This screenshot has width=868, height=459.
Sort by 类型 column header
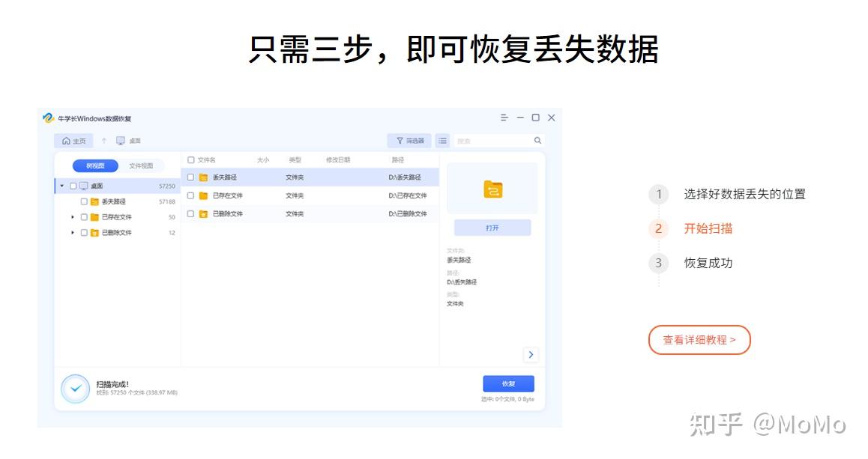(x=295, y=159)
